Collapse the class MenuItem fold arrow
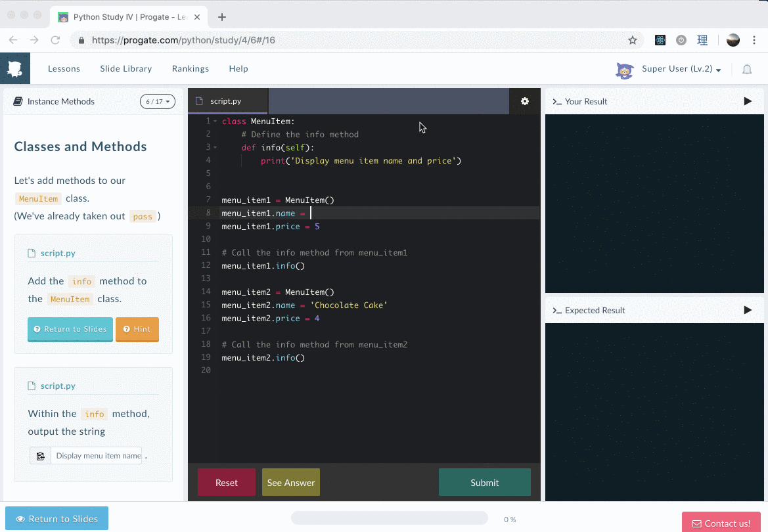The image size is (768, 532). tap(215, 121)
